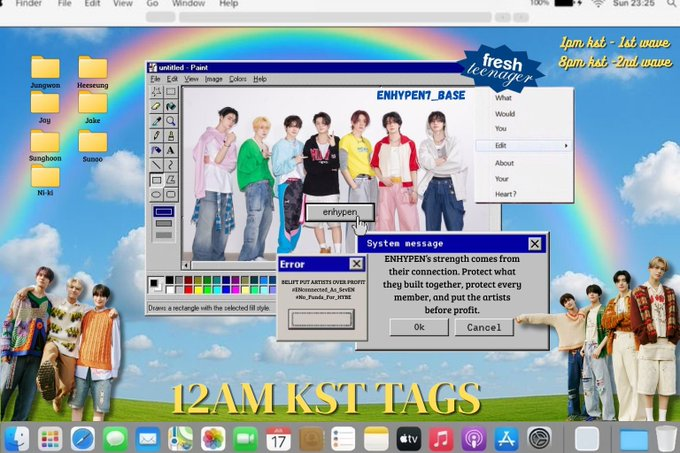This screenshot has height=453, width=680.
Task: Open the File menu in Paint
Action: tap(155, 79)
